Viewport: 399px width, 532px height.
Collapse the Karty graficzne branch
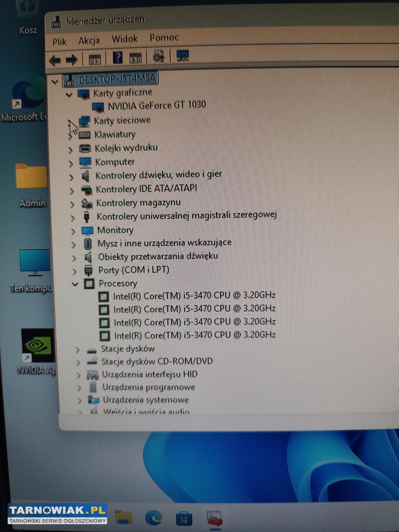click(69, 95)
